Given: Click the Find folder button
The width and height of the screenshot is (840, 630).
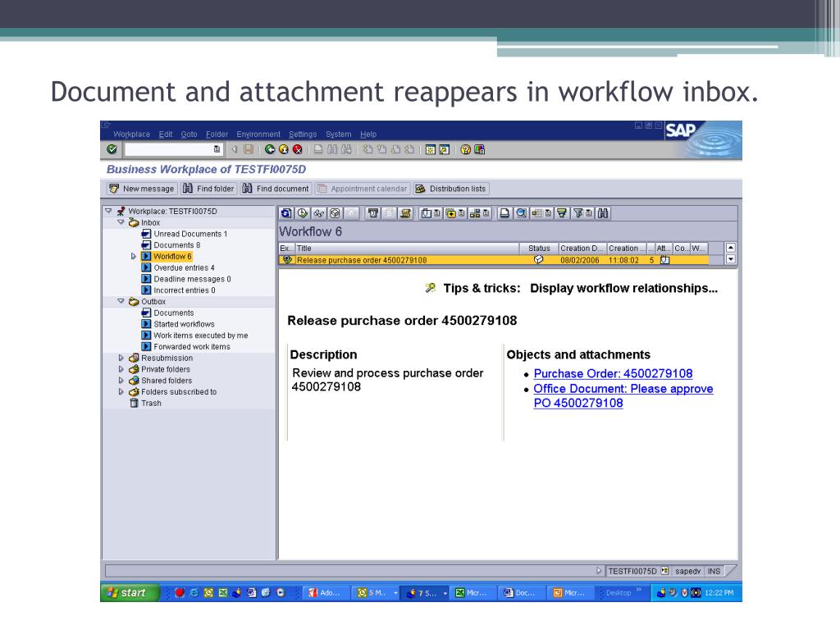Looking at the screenshot, I should (208, 189).
